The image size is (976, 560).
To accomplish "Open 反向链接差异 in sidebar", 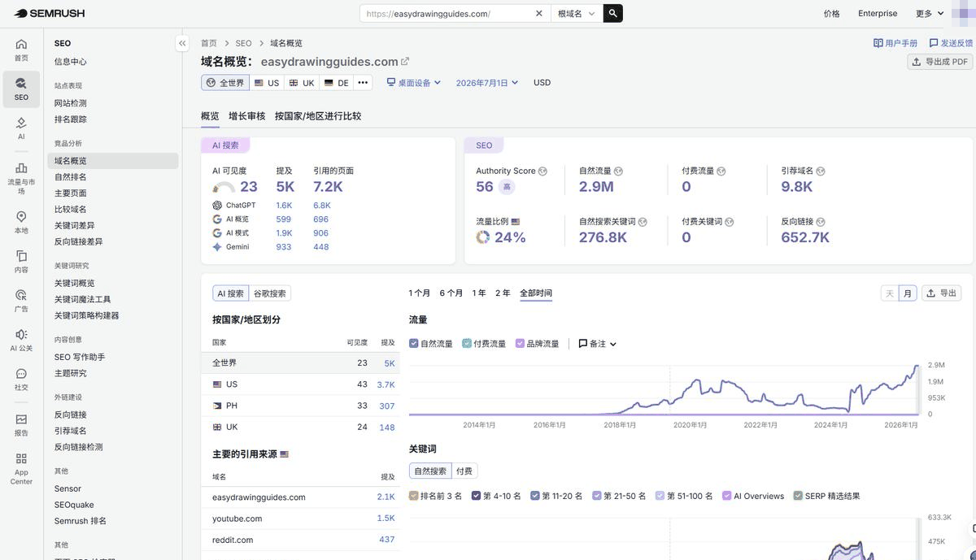I will [79, 241].
